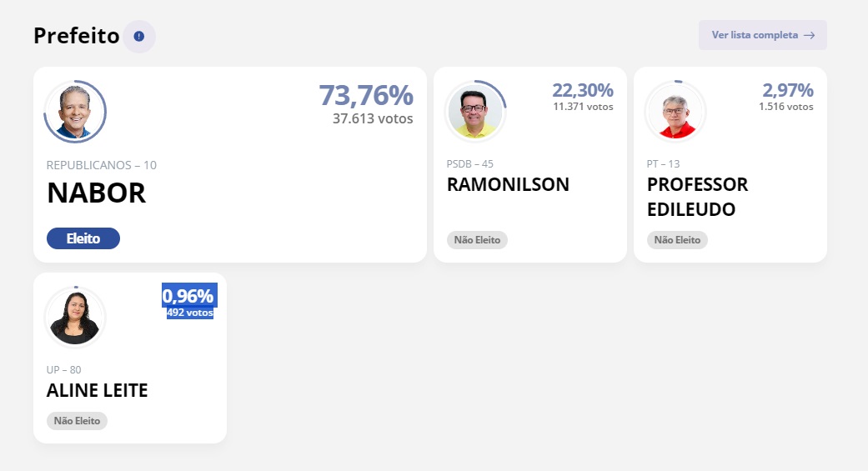Open the Ver lista completa link
868x471 pixels.
click(x=754, y=35)
